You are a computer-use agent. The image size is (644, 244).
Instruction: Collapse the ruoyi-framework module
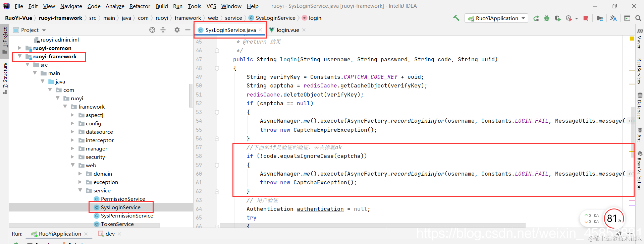[x=20, y=56]
